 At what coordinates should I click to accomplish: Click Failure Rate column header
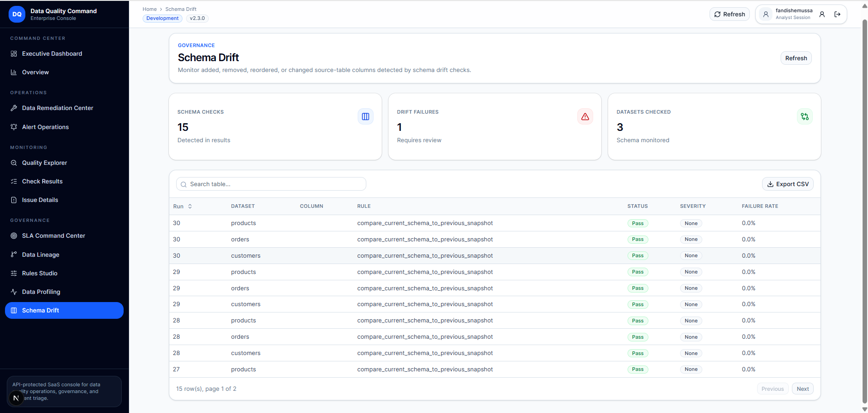[760, 206]
